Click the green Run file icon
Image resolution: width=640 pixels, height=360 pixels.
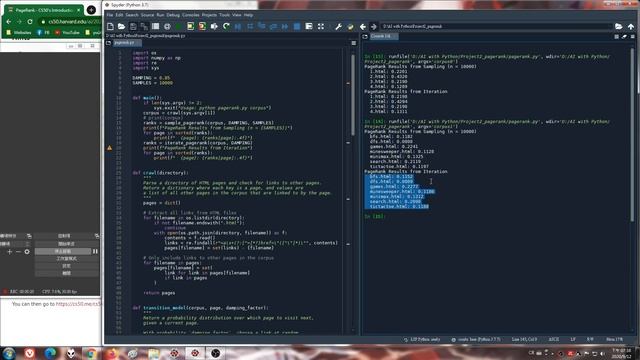(x=179, y=27)
